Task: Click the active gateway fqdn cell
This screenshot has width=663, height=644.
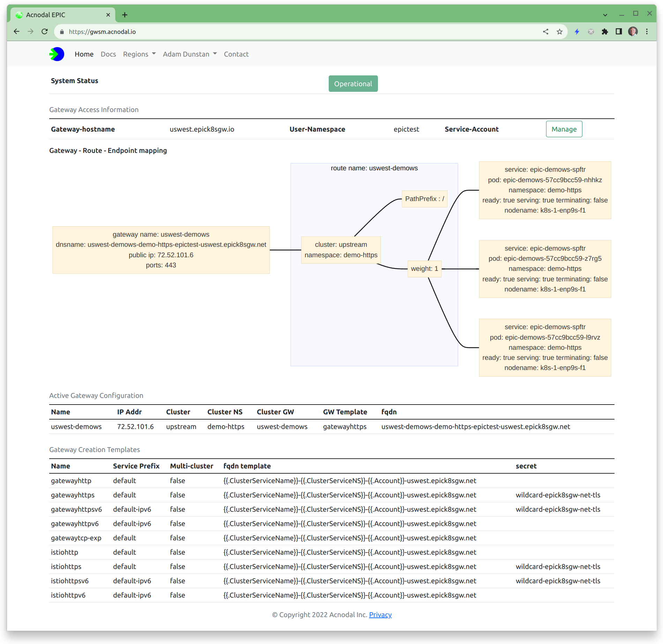Action: tap(476, 427)
